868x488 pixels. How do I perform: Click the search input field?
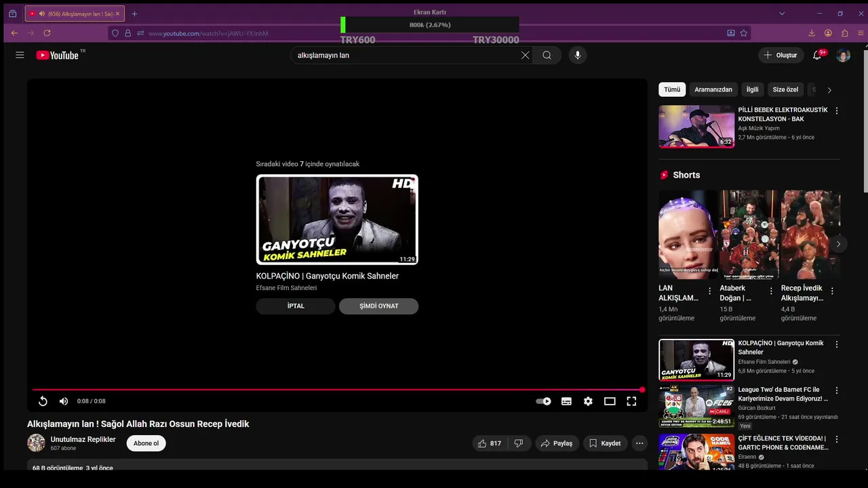tap(407, 55)
